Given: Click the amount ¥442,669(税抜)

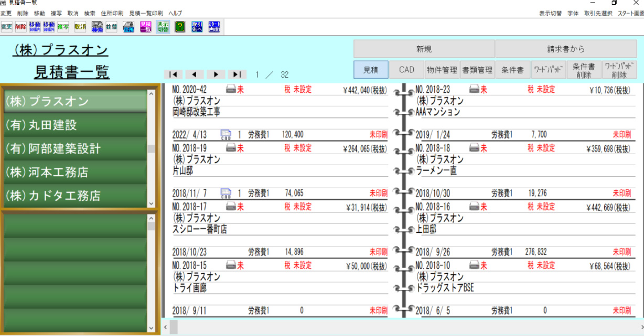Looking at the screenshot, I should tap(608, 208).
